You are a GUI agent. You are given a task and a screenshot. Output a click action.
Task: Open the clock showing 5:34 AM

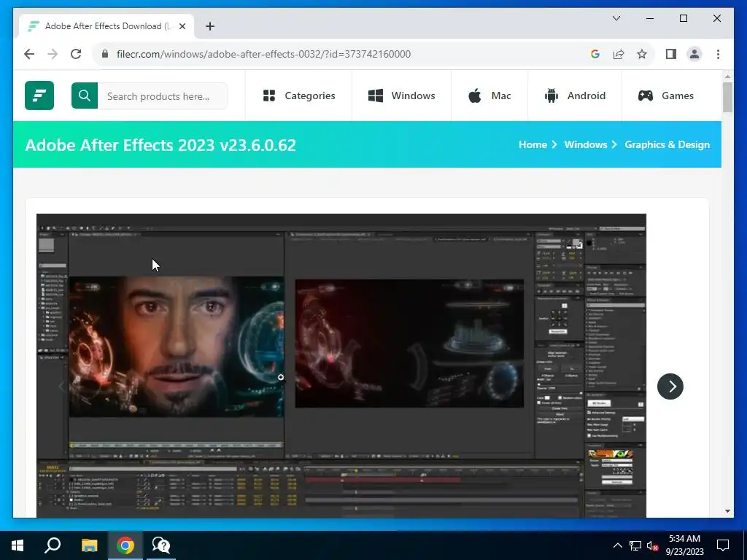684,545
